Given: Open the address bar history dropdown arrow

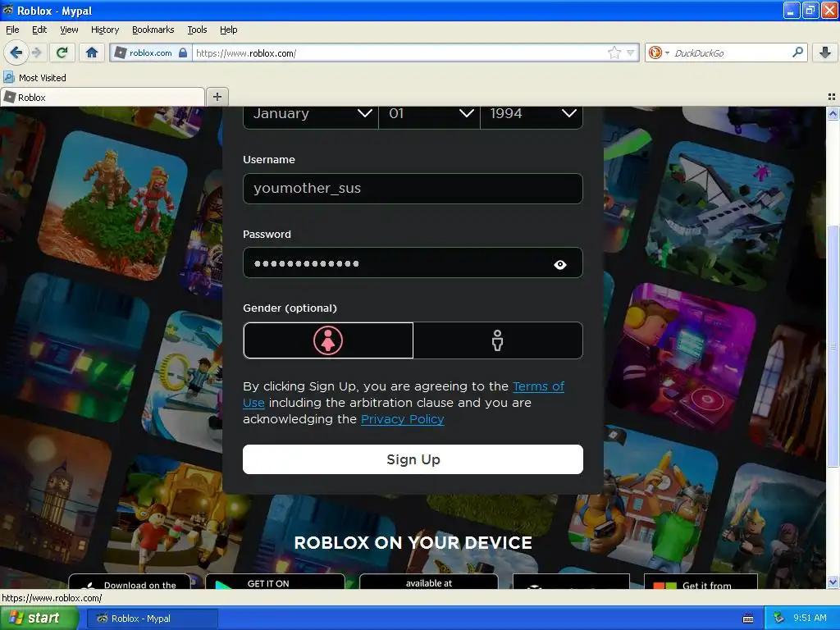Looking at the screenshot, I should [x=631, y=52].
